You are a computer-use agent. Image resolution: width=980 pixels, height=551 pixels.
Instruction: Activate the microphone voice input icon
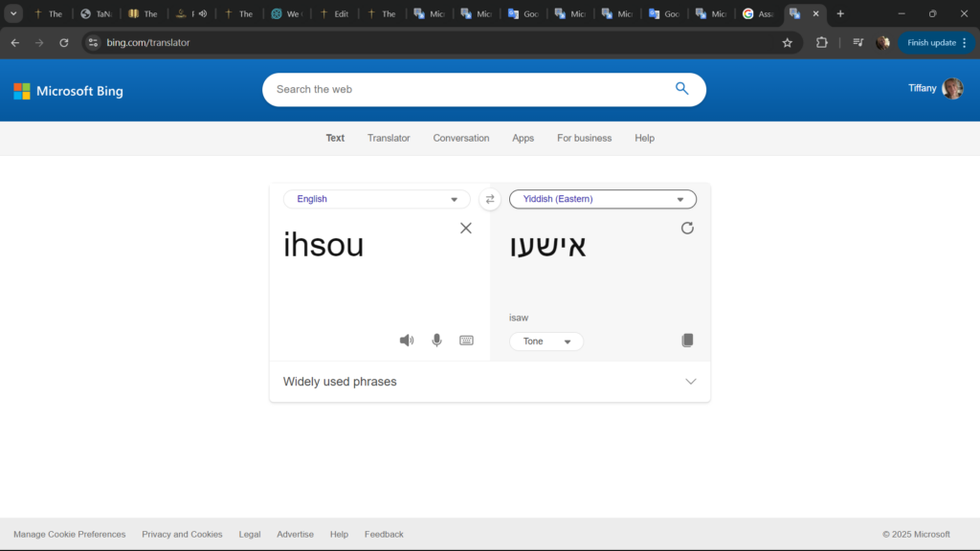(x=436, y=341)
